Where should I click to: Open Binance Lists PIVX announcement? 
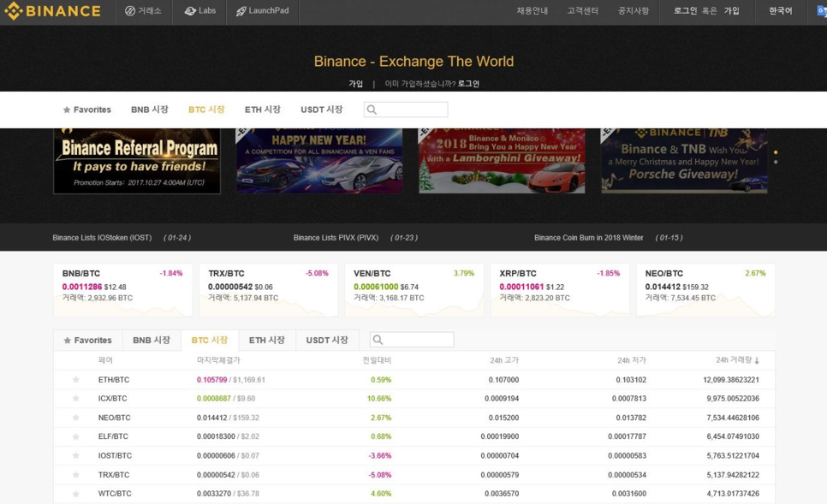pos(336,238)
